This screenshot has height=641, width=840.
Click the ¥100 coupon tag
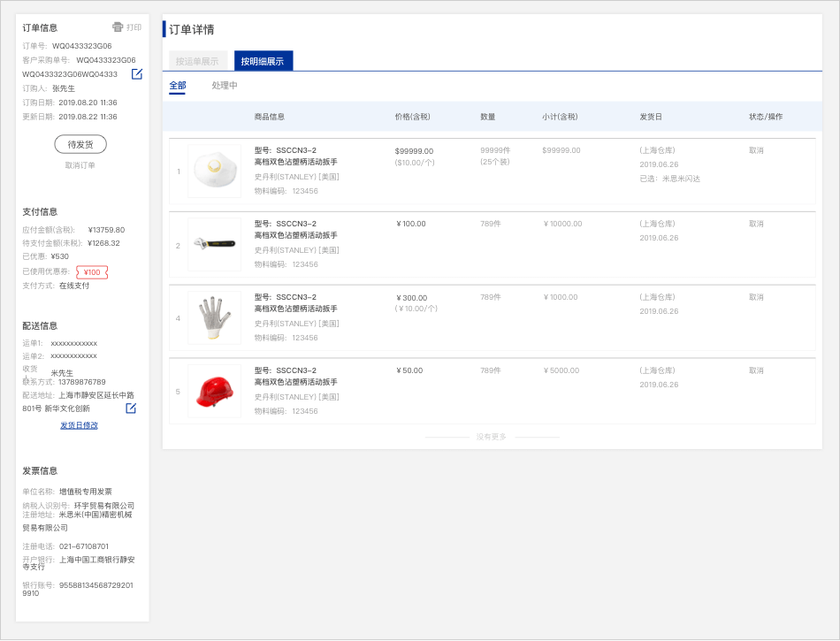92,272
